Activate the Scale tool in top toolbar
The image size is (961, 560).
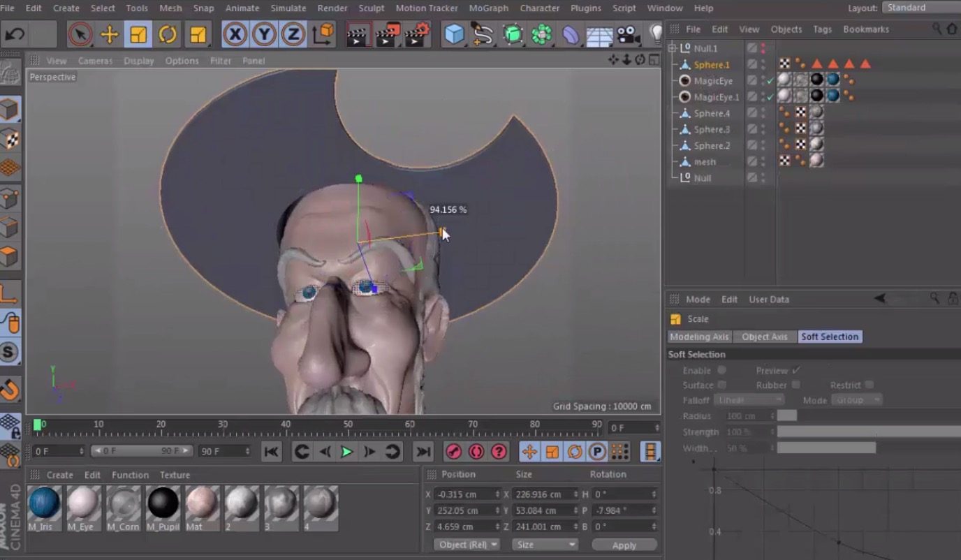point(138,34)
